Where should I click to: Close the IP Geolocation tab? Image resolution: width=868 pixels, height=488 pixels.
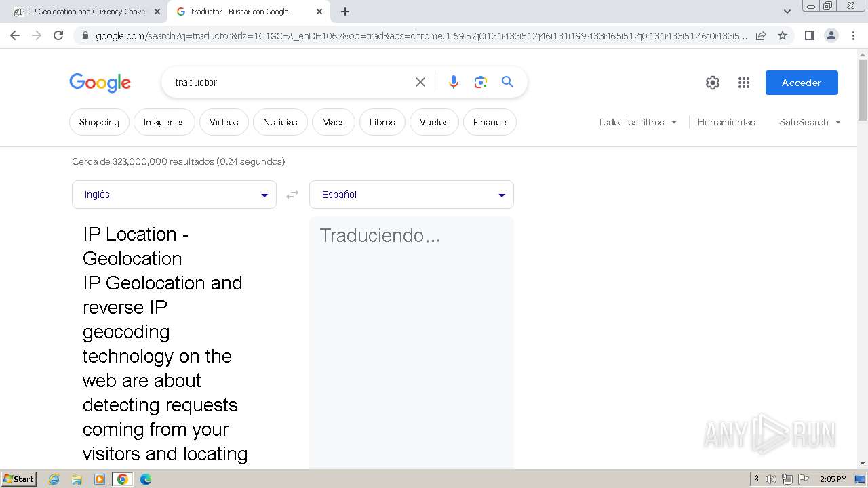[x=157, y=12]
